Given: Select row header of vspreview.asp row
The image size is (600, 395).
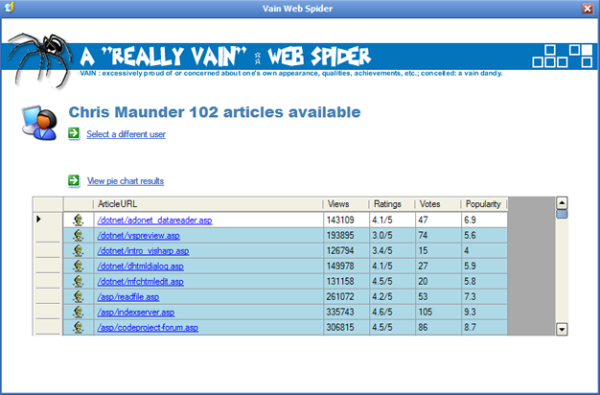Looking at the screenshot, I should pyautogui.click(x=48, y=235).
